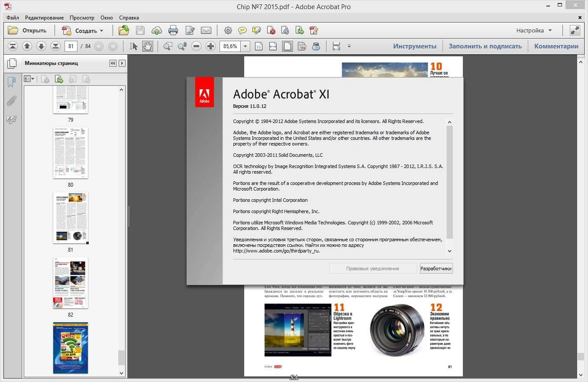Fit page to window width icon

pyautogui.click(x=273, y=46)
